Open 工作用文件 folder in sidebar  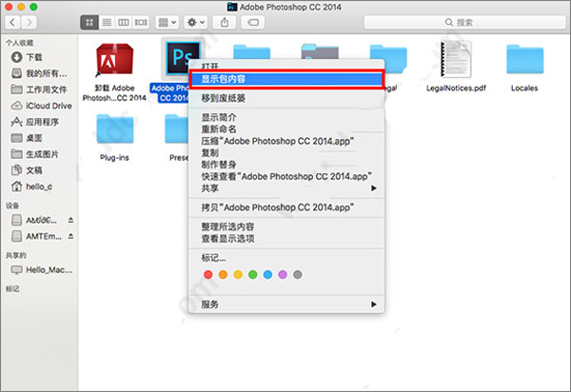pos(39,89)
